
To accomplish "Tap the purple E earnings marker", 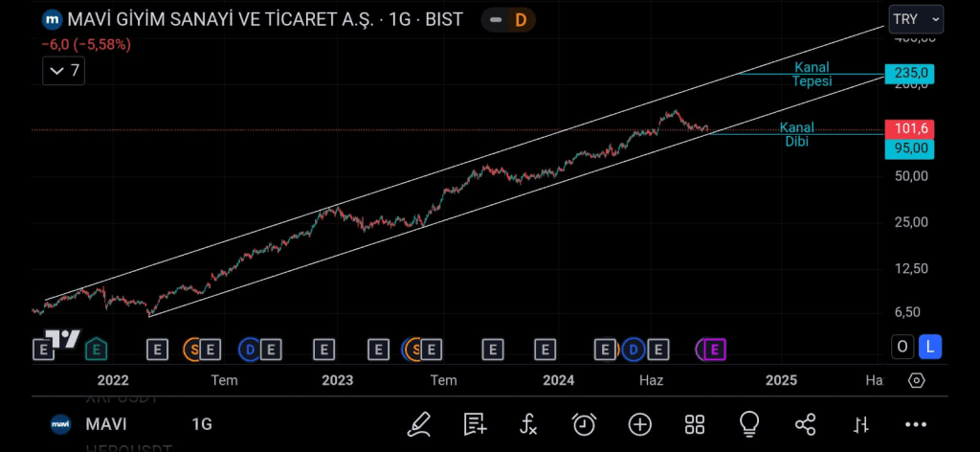I will (715, 350).
